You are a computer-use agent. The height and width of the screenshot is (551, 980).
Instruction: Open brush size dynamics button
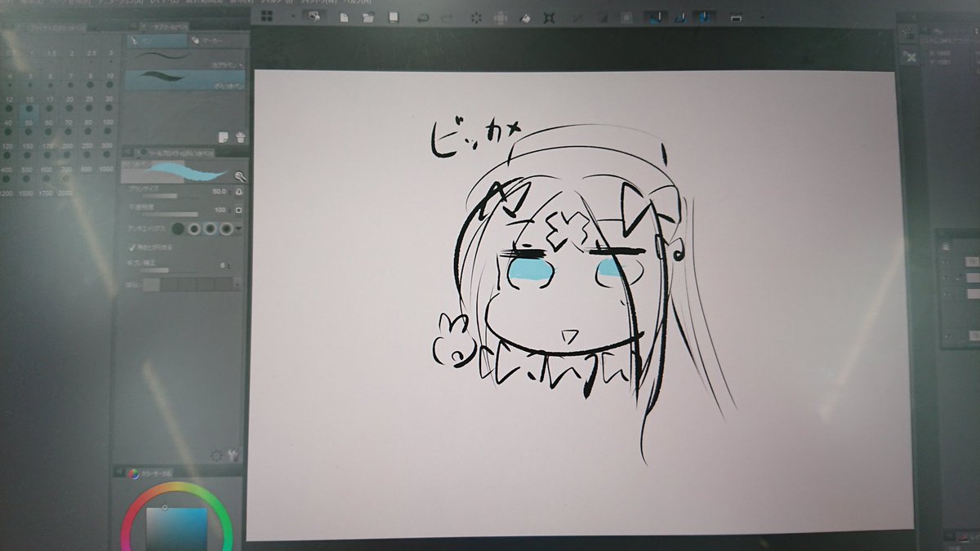(x=239, y=192)
